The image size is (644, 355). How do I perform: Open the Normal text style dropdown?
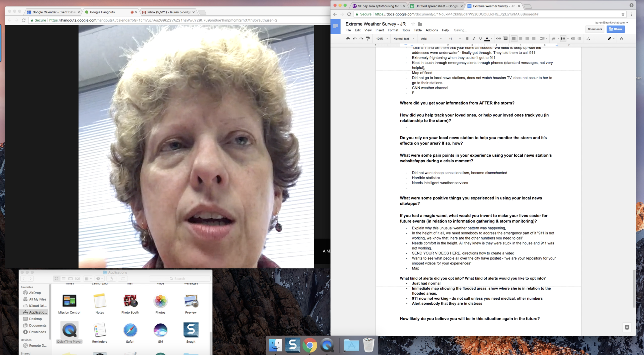pos(403,39)
